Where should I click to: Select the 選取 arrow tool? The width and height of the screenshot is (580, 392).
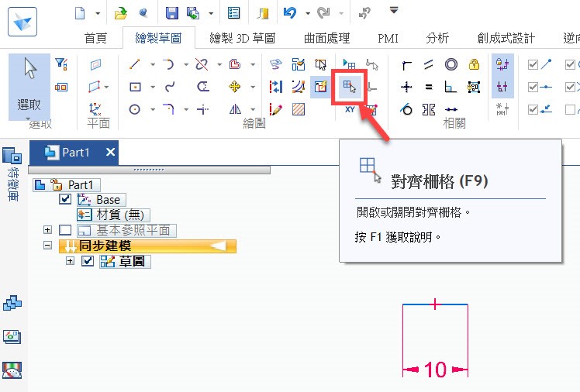(x=29, y=85)
